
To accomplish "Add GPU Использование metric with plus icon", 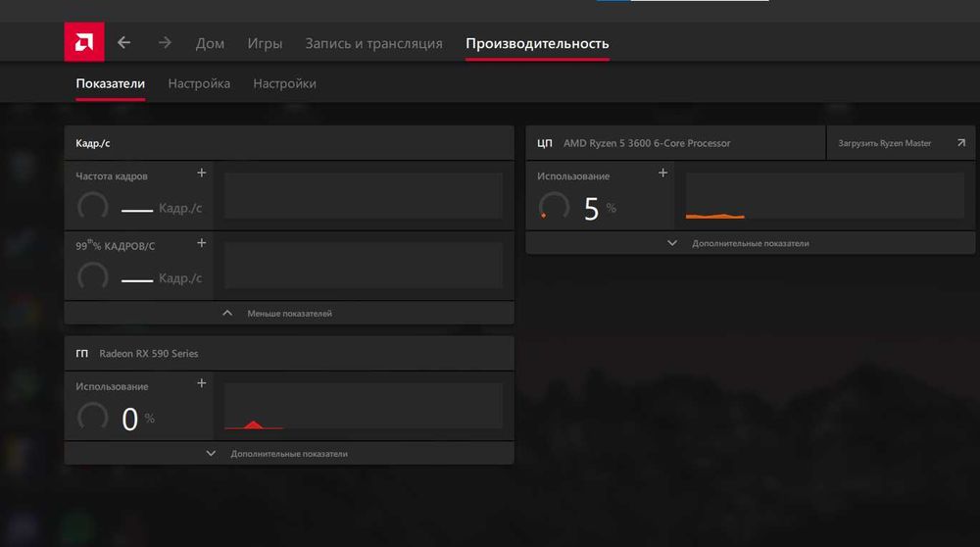I will pyautogui.click(x=201, y=383).
